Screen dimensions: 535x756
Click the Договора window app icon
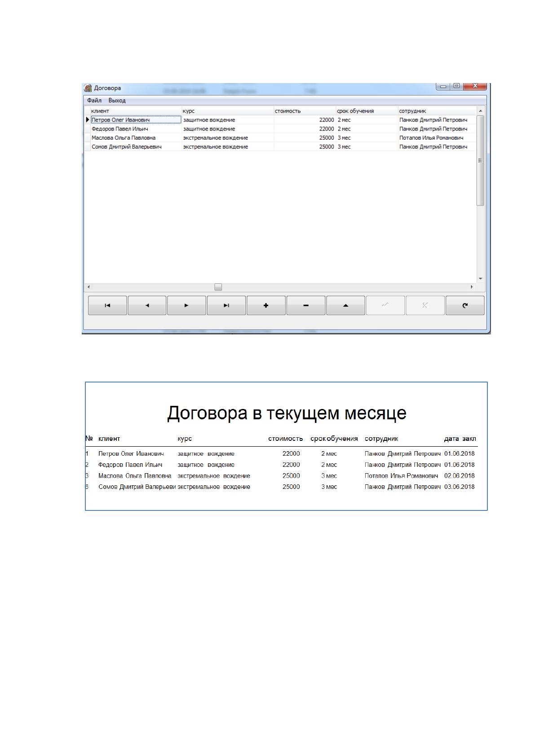tap(88, 88)
